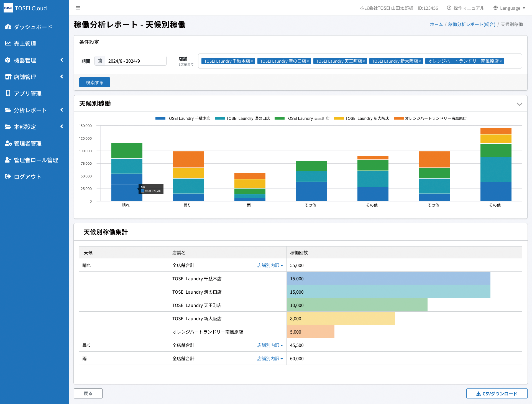Toggle 千駄木店 series in chart legend
Image resolution: width=532 pixels, height=404 pixels.
click(183, 118)
